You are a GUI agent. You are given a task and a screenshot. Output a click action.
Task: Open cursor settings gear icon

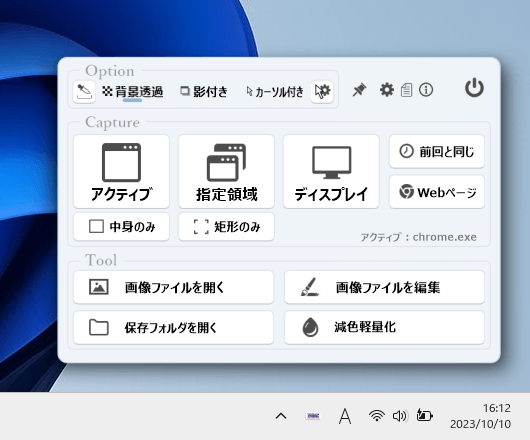click(322, 91)
